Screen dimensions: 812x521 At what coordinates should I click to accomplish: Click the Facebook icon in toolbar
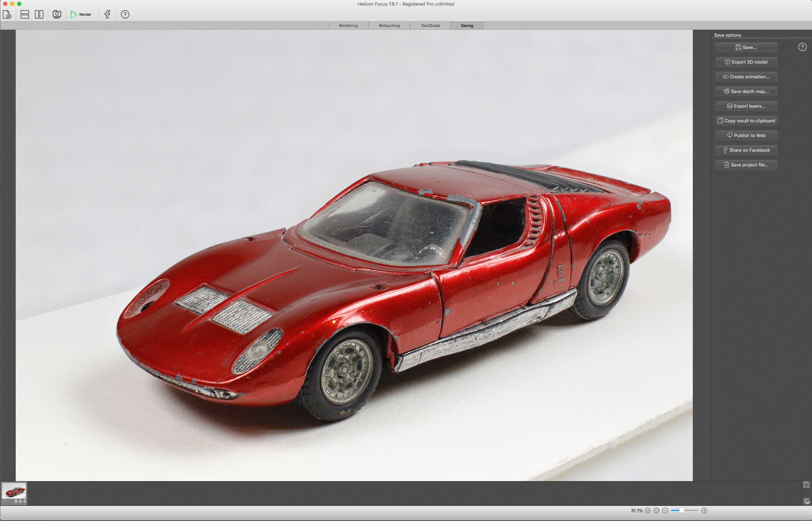point(107,14)
